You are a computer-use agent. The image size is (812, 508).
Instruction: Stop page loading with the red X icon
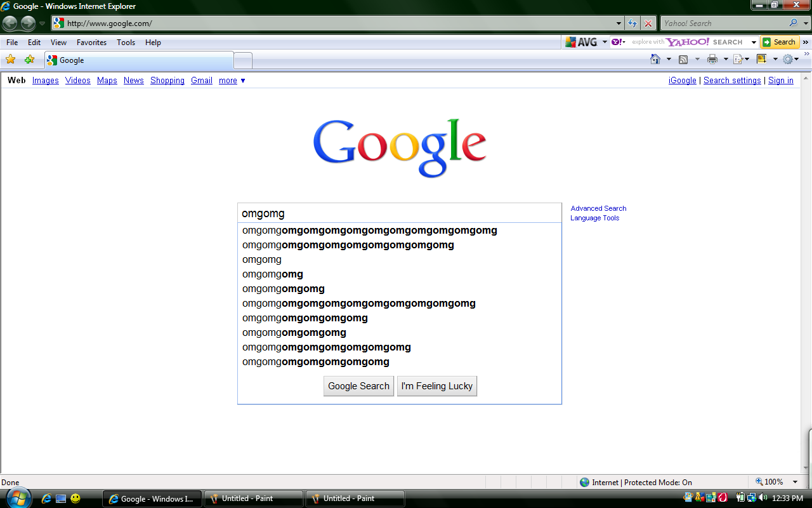[648, 23]
